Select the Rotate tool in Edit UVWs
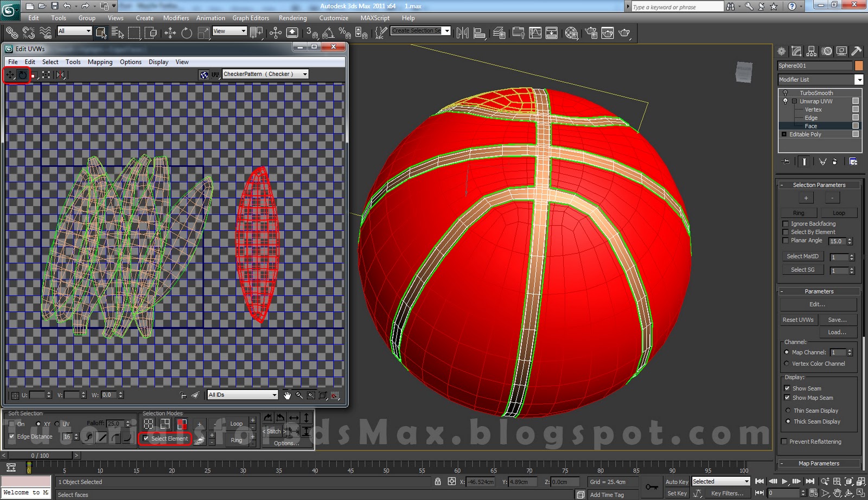Viewport: 868px width, 500px height. tap(23, 75)
